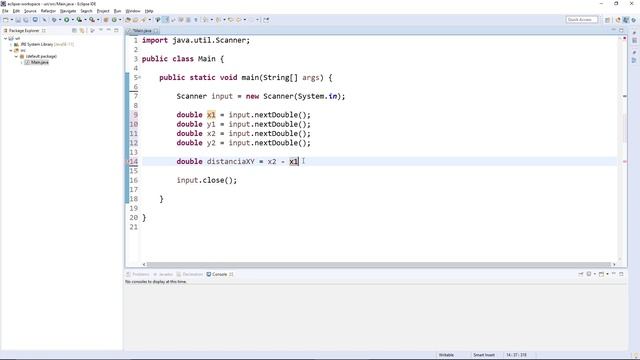
Task: Open the Refactor menu
Action: 48,11
